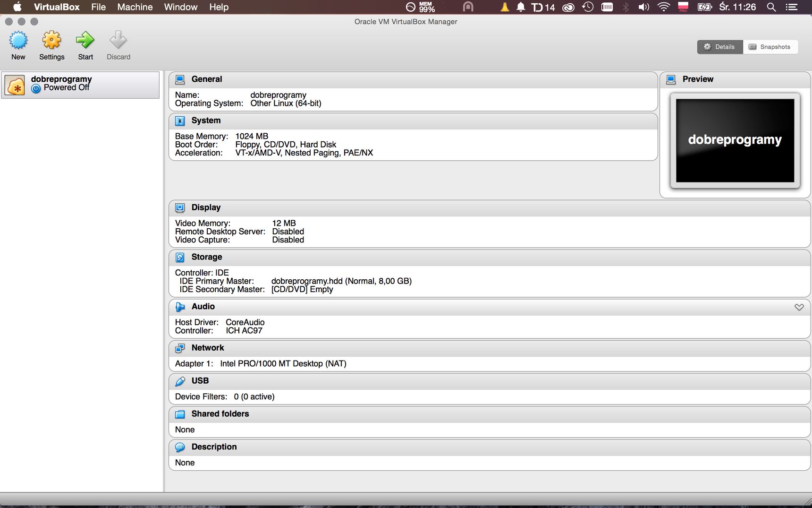812x508 pixels.
Task: Click the Description speech bubble icon
Action: 180,448
